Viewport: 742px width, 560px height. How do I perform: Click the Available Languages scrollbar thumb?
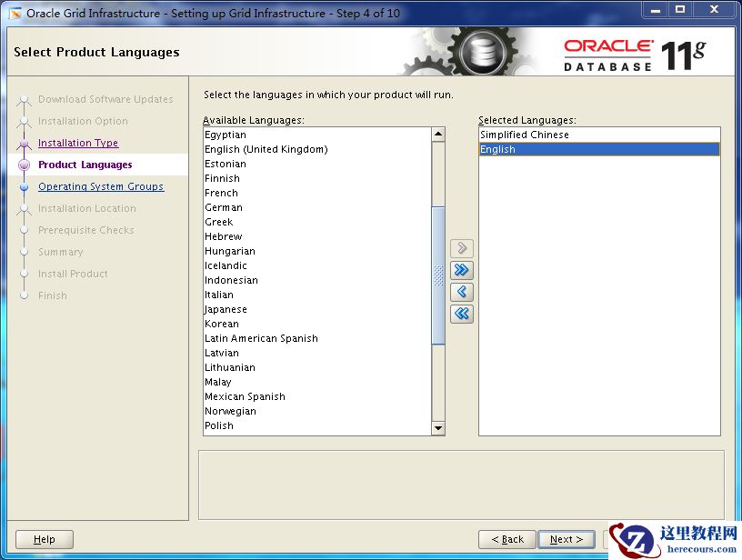click(x=438, y=275)
